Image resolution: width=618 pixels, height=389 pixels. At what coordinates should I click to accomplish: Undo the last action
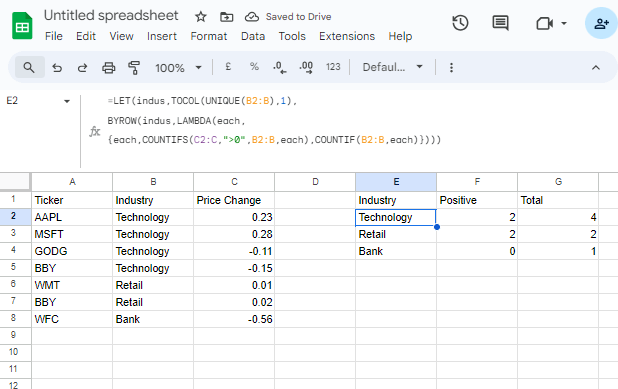tap(57, 68)
